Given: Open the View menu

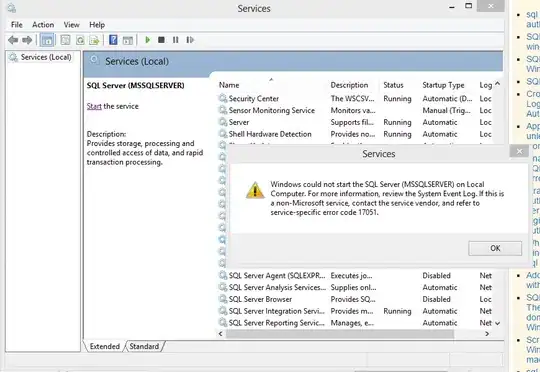Looking at the screenshot, I should coord(71,25).
